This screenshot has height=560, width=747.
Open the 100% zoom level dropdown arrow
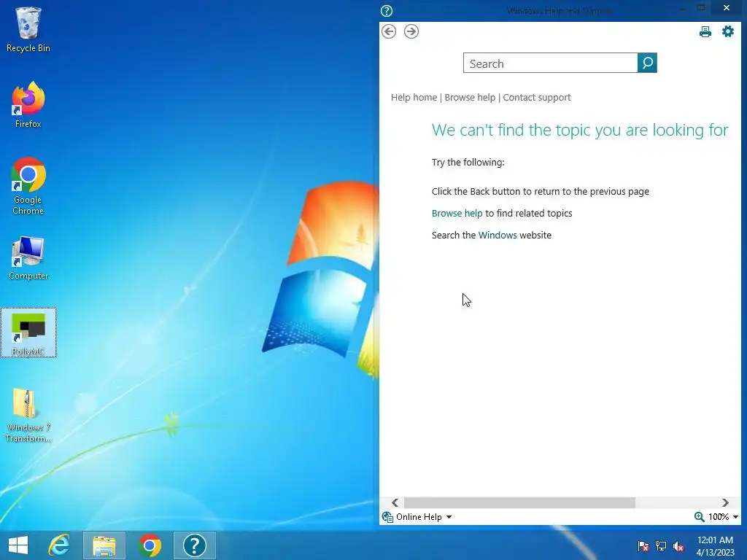pyautogui.click(x=735, y=517)
